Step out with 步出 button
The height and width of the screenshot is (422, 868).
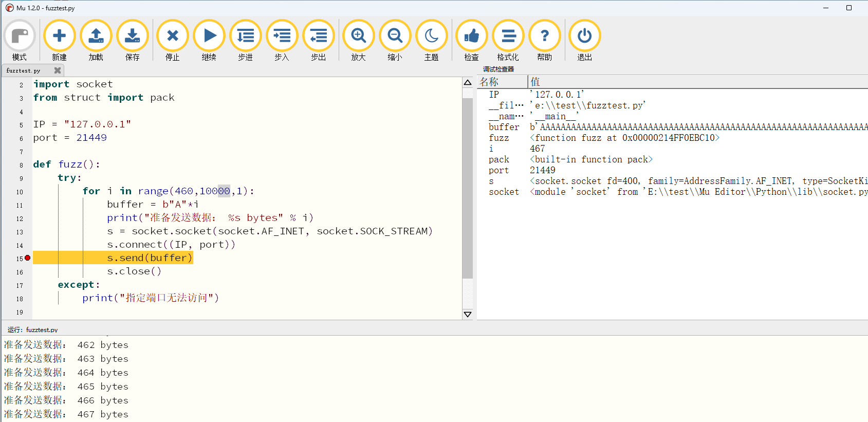[x=319, y=41]
